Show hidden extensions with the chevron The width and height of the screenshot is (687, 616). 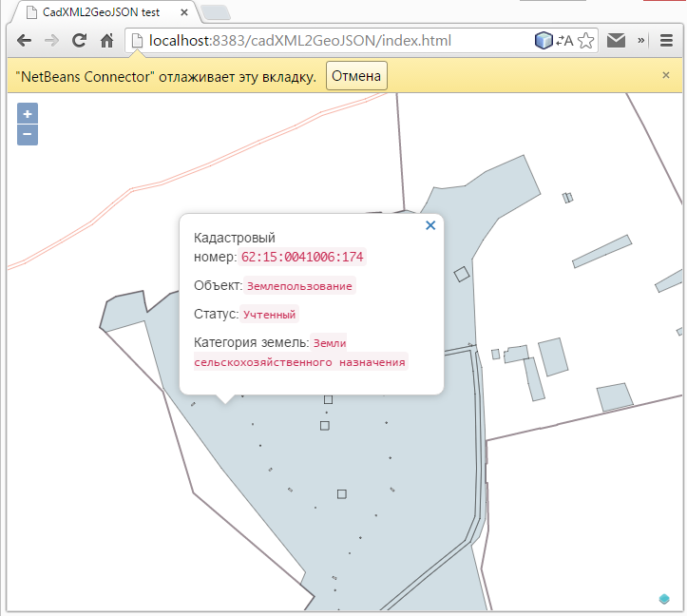pos(641,40)
